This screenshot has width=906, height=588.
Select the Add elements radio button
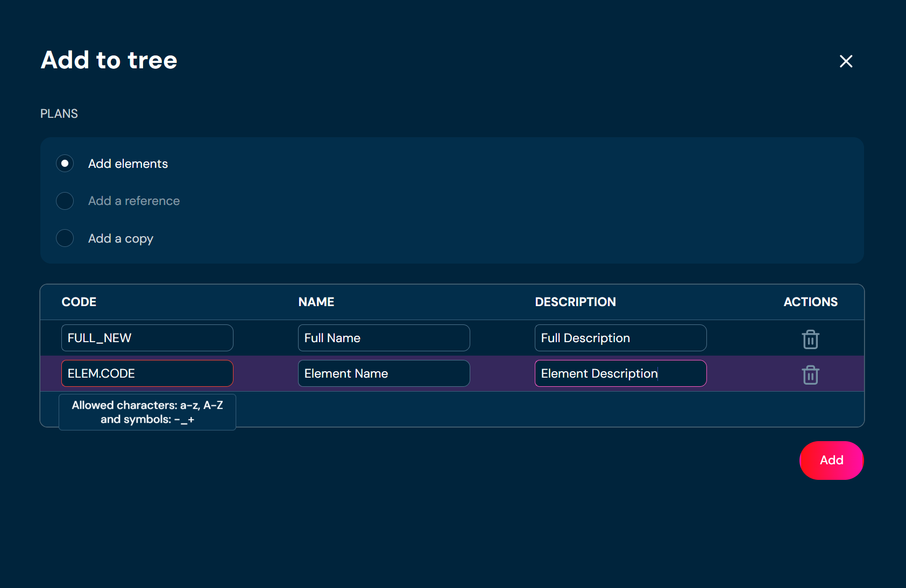pos(65,164)
